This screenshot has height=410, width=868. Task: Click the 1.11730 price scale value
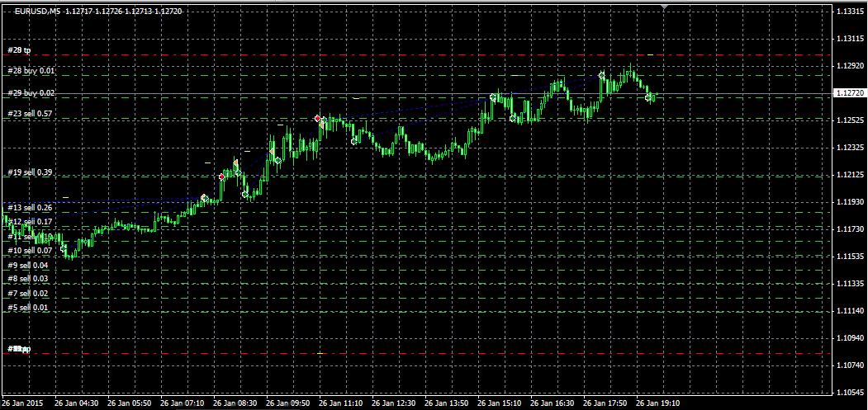[849, 229]
